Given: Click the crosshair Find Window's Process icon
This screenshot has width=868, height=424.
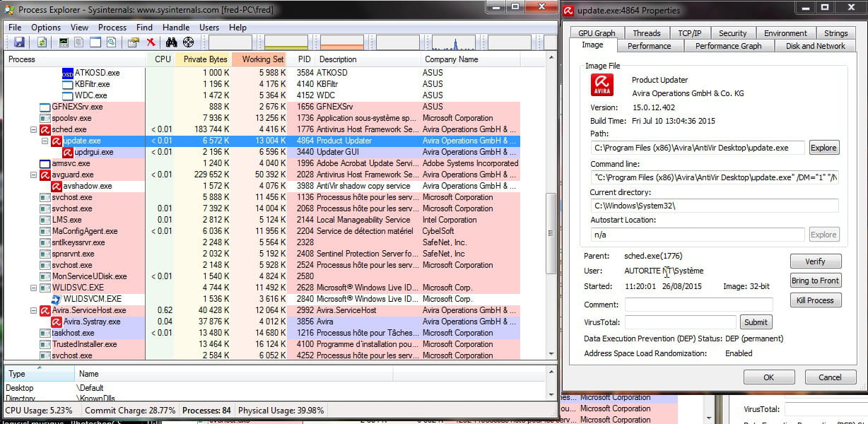Looking at the screenshot, I should point(188,42).
